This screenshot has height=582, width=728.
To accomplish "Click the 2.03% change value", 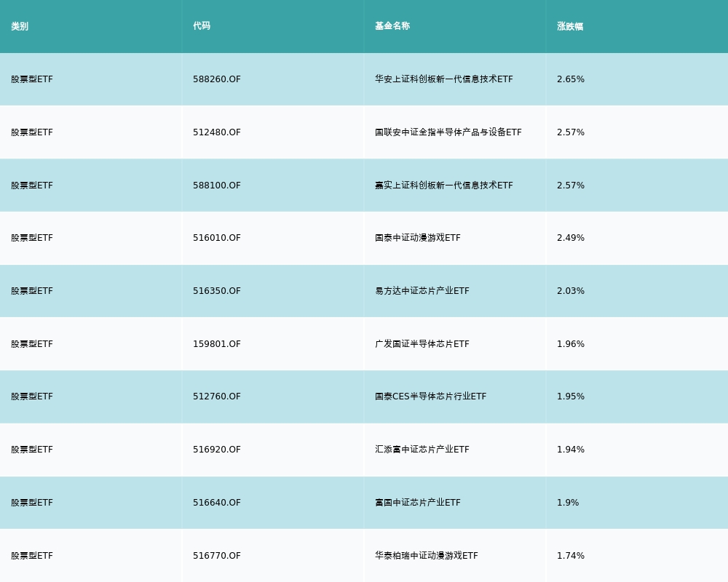I will [x=571, y=291].
